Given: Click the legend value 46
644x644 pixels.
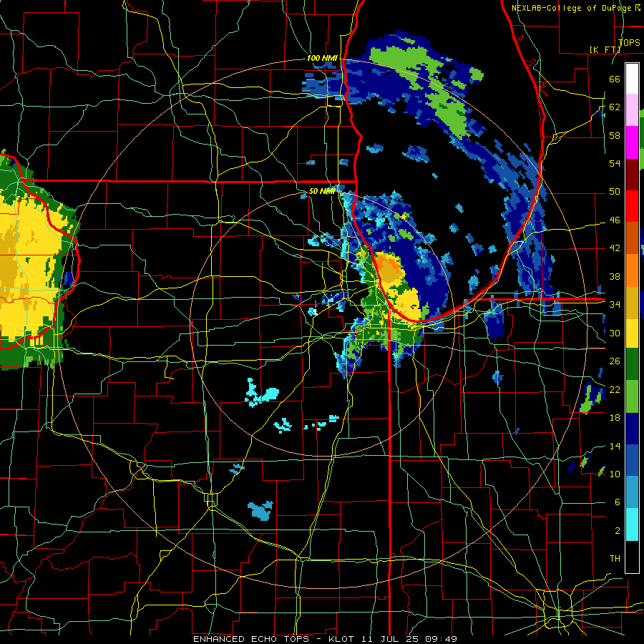Looking at the screenshot, I should 615,220.
